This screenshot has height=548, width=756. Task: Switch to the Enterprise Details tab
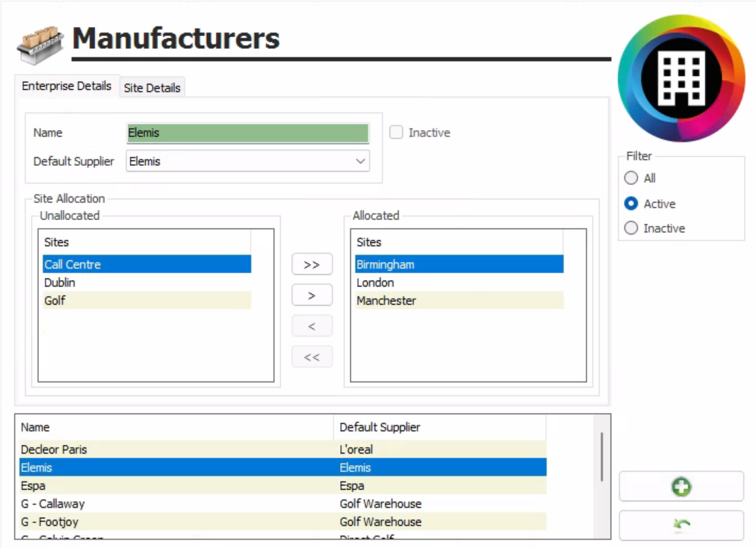[67, 86]
